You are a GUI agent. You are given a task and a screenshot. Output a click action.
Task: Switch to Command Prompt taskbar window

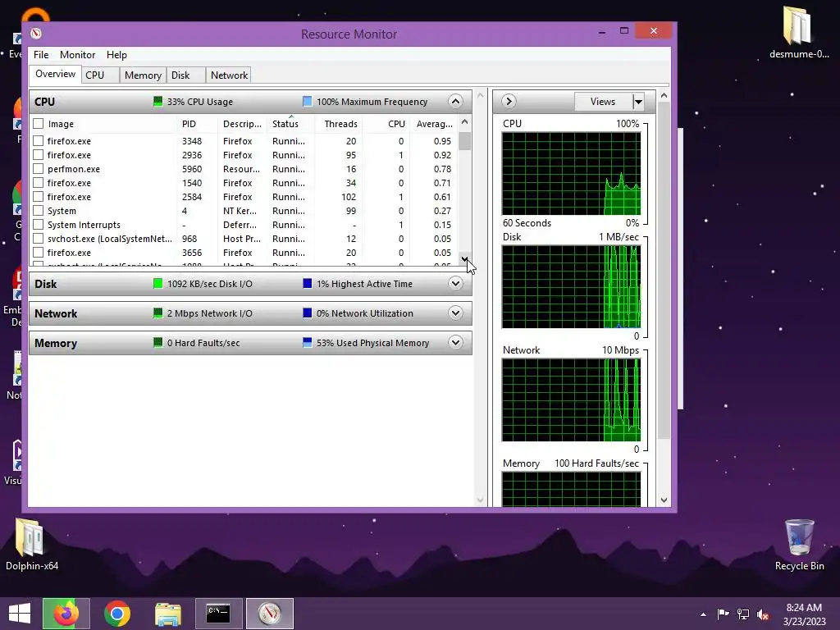218,614
